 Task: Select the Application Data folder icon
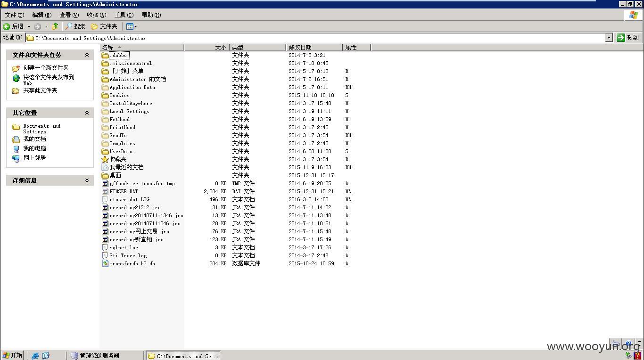(105, 87)
